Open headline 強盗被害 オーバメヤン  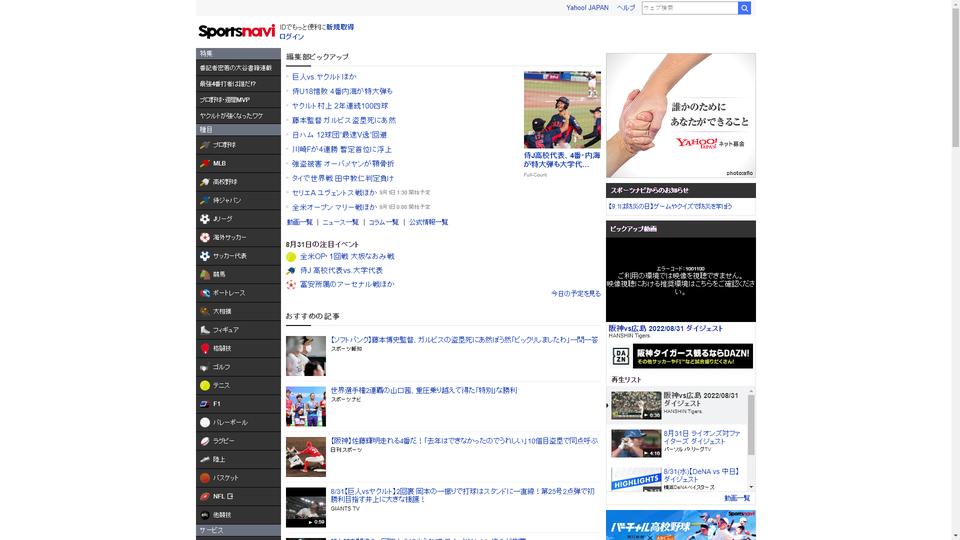(x=343, y=164)
